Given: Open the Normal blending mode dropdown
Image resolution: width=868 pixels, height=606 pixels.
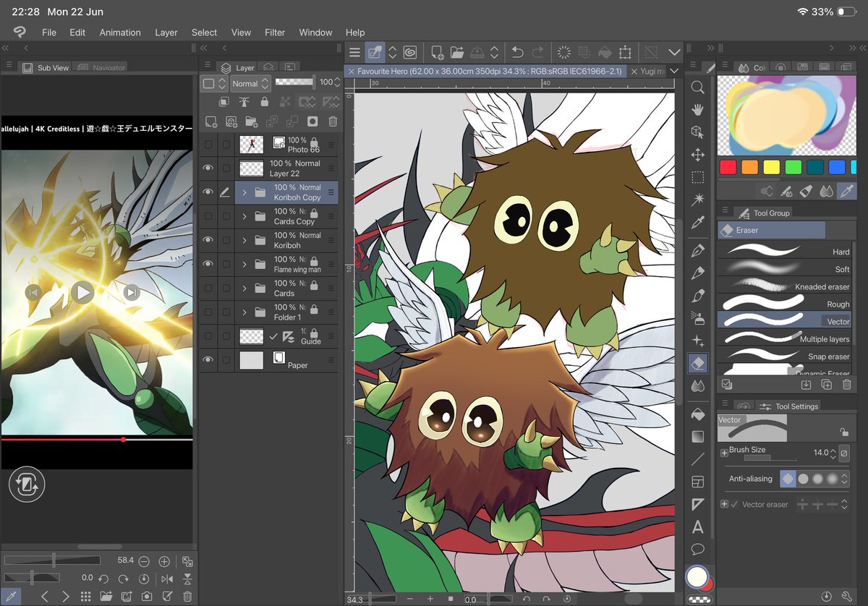Looking at the screenshot, I should pos(250,83).
